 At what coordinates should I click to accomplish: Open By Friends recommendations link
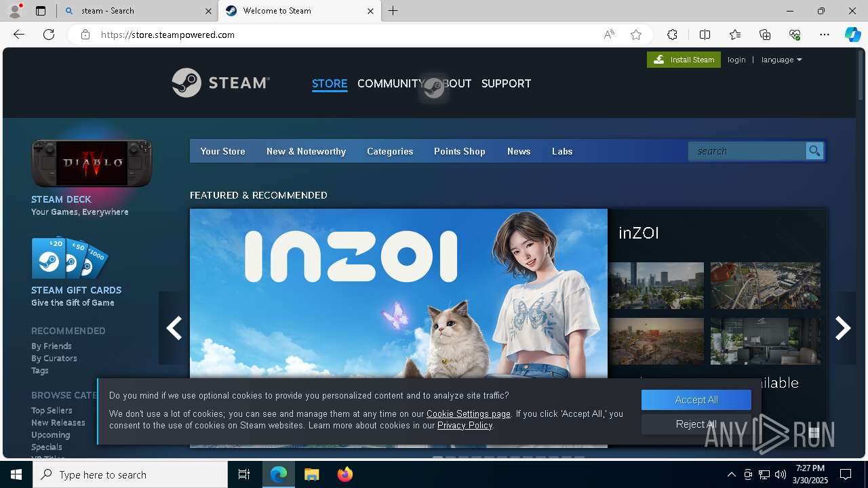pyautogui.click(x=52, y=346)
